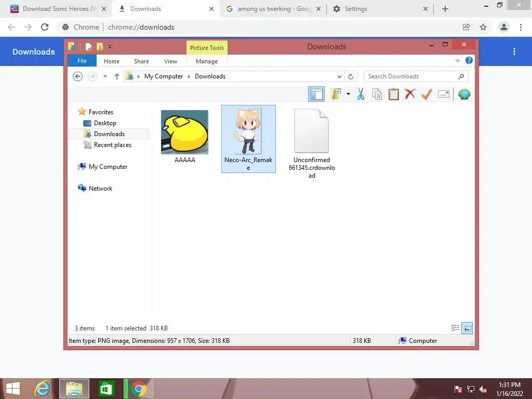Screen dimensions: 532x399
Task: Click the Cut scissors icon in the Explorer toolbar
Action: (361, 94)
